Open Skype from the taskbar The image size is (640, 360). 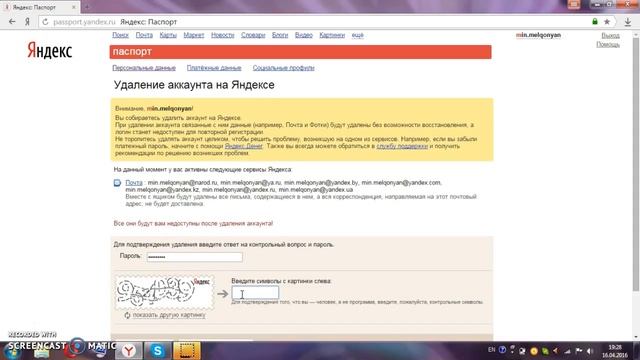point(158,351)
